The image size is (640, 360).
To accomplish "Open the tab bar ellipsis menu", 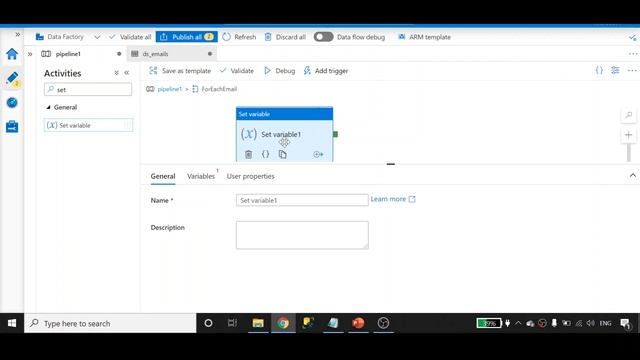I will (x=633, y=54).
